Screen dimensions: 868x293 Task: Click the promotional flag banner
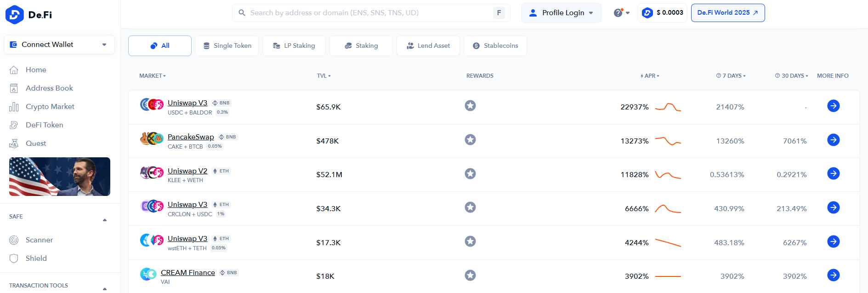tap(60, 177)
